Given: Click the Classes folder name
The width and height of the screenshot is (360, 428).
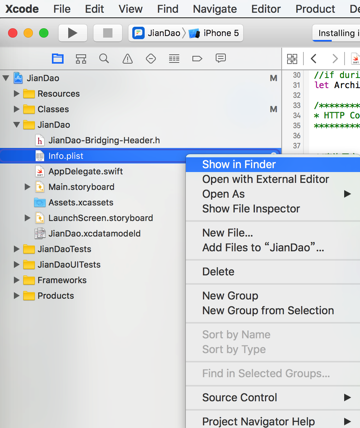Looking at the screenshot, I should tap(53, 109).
